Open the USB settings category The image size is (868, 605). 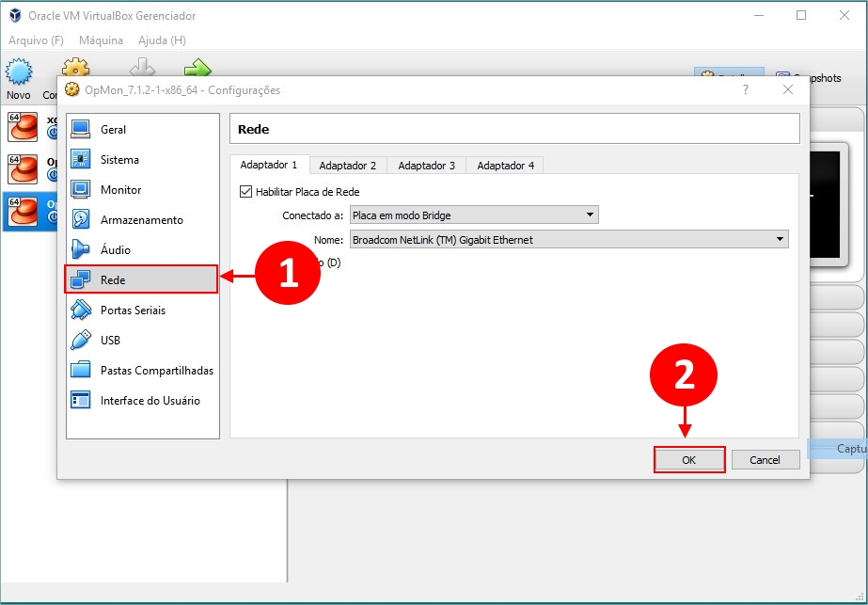pyautogui.click(x=81, y=341)
